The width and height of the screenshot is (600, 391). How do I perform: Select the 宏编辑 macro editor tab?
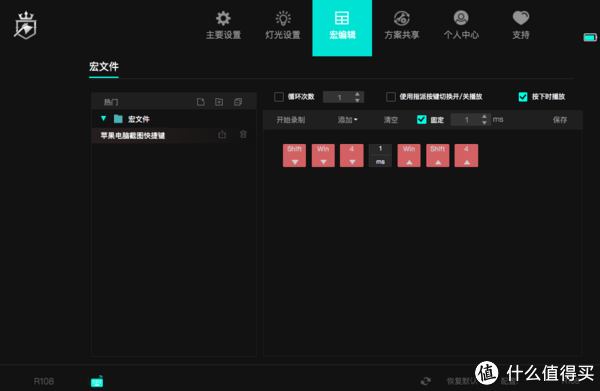pos(342,28)
